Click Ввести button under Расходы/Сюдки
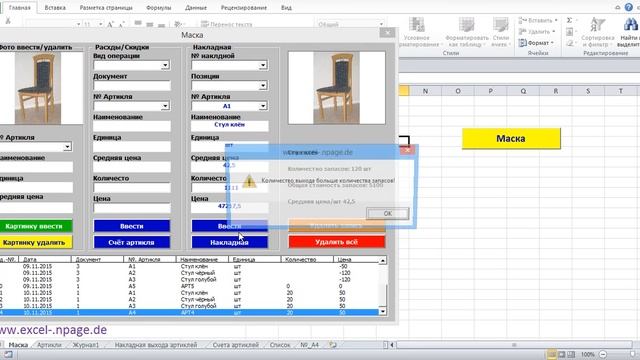This screenshot has height=360, width=640. [132, 226]
